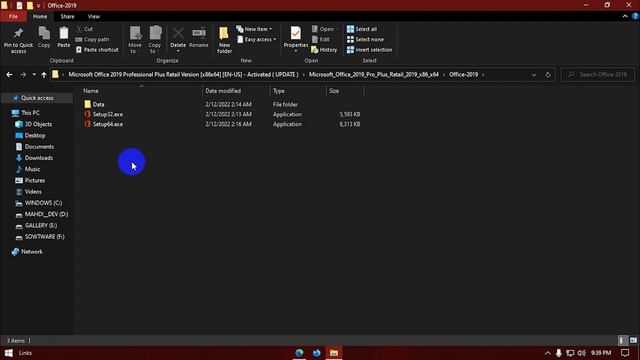Viewport: 640px width, 360px height.
Task: Switch to details view layout
Action: point(622,340)
